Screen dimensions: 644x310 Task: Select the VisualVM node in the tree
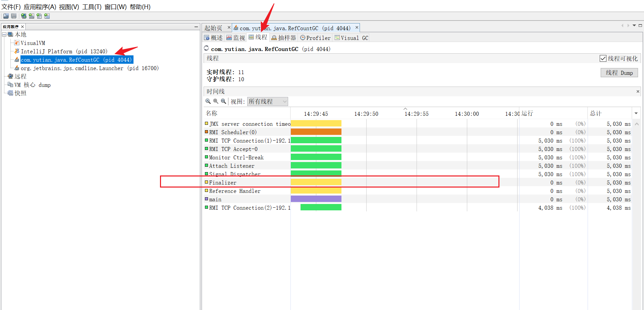(33, 43)
